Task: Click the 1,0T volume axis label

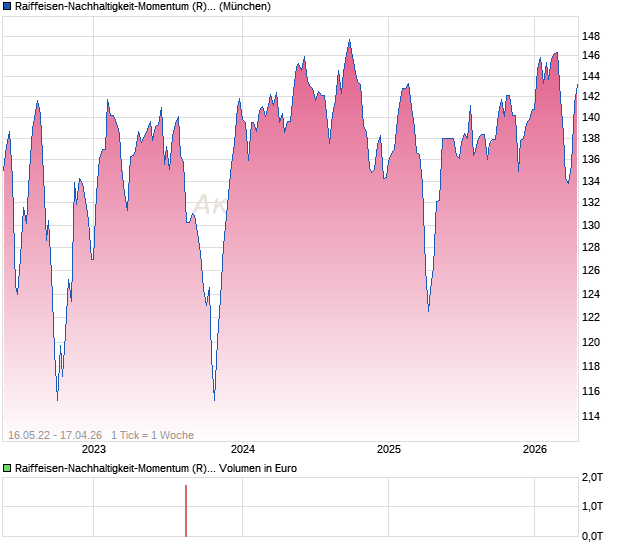Action: (x=592, y=506)
